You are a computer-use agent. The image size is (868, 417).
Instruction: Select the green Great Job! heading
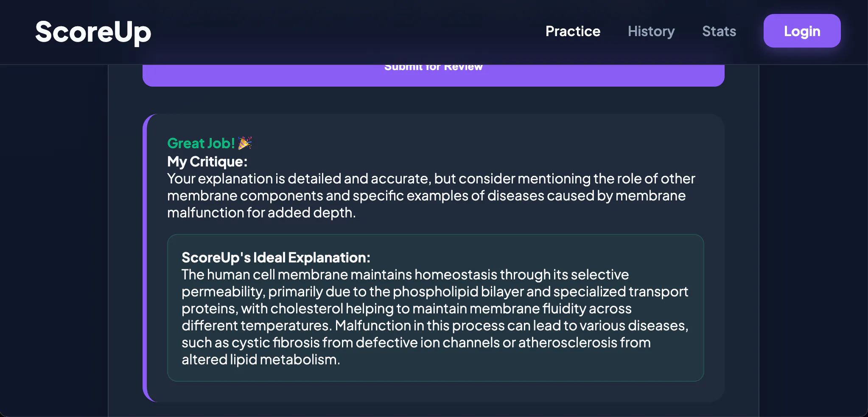(201, 143)
